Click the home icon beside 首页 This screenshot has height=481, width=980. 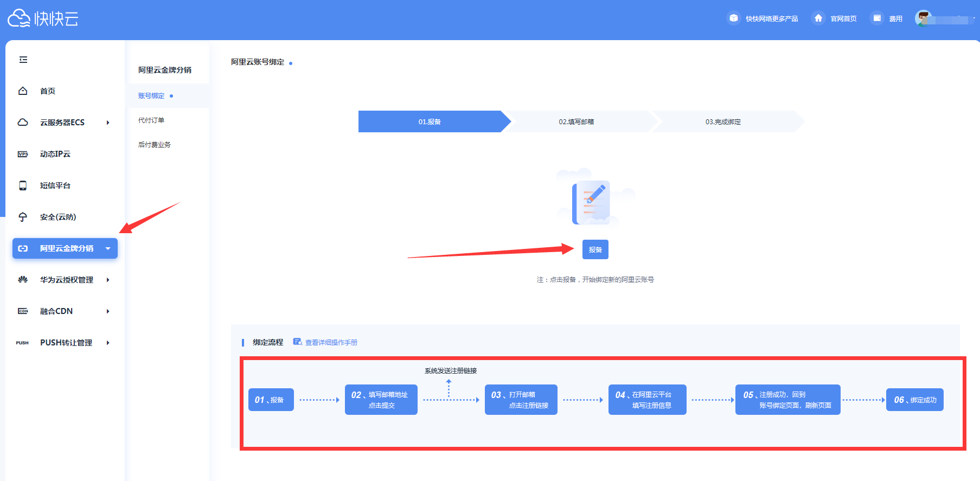(23, 91)
